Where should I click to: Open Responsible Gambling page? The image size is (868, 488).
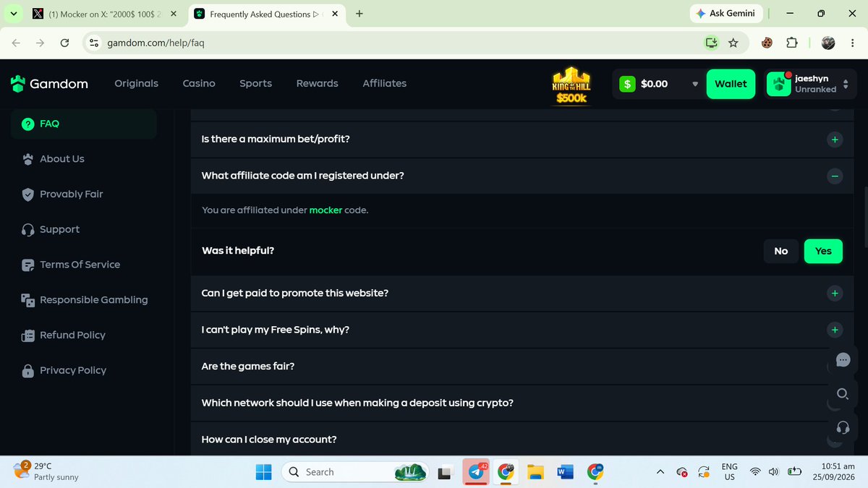click(84, 300)
